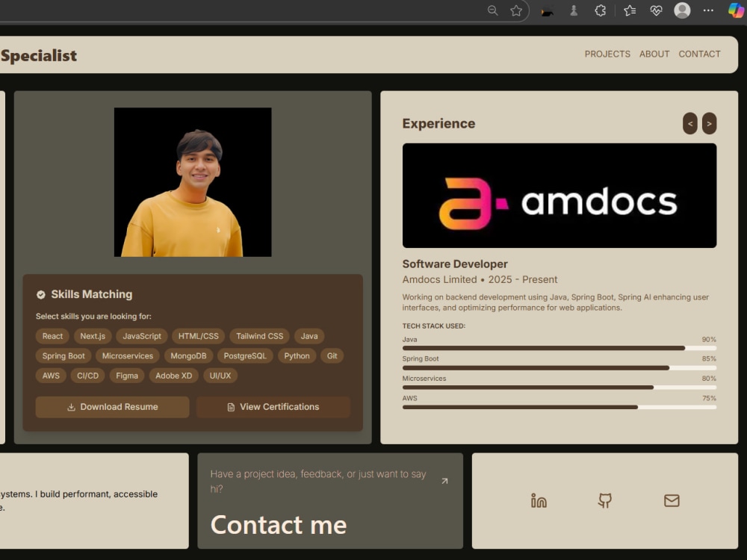Click the arrow icon on Contact card

[x=444, y=481]
